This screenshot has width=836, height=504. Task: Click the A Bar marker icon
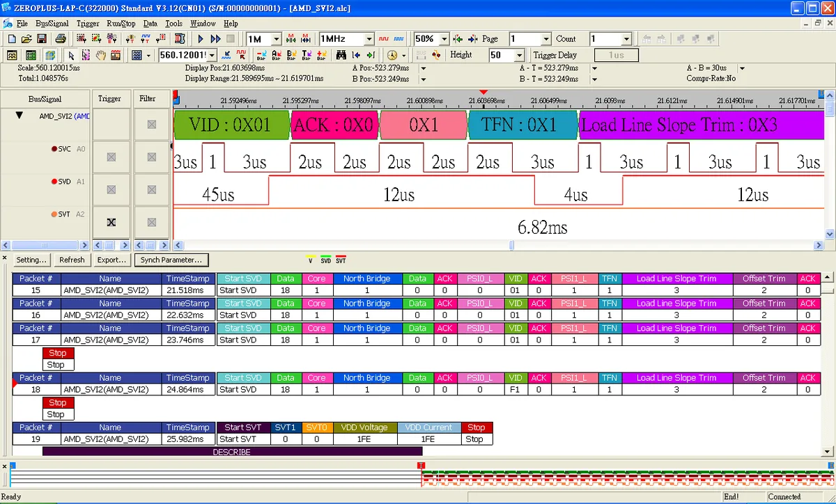tap(277, 55)
